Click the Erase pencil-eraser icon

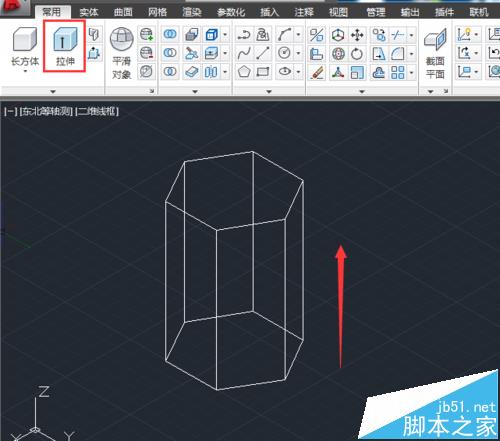(317, 72)
